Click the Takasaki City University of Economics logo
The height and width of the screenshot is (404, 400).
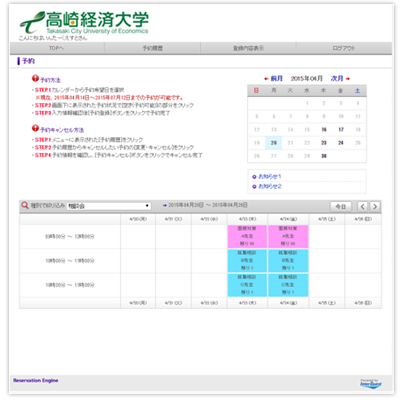pyautogui.click(x=84, y=23)
